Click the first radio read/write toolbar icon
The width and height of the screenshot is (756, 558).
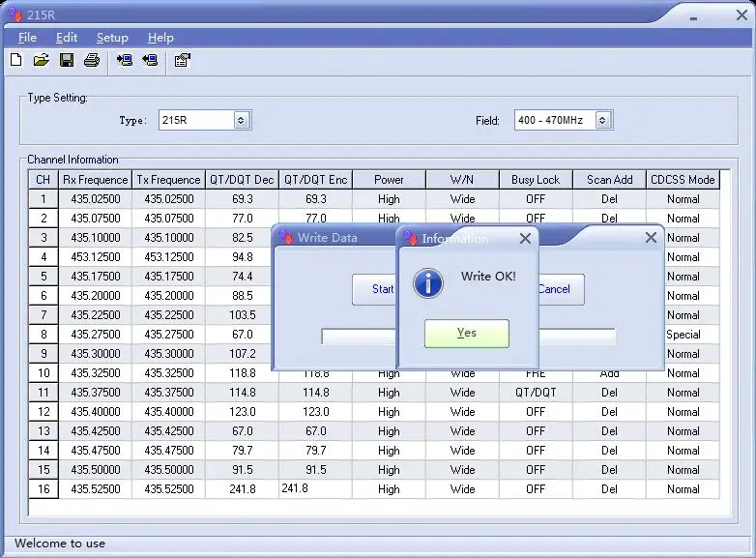pyautogui.click(x=125, y=60)
